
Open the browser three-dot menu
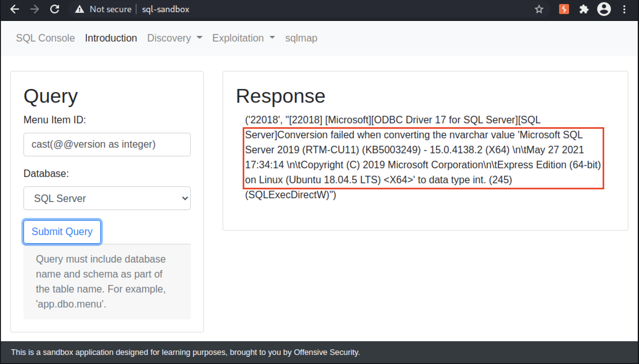pos(624,9)
